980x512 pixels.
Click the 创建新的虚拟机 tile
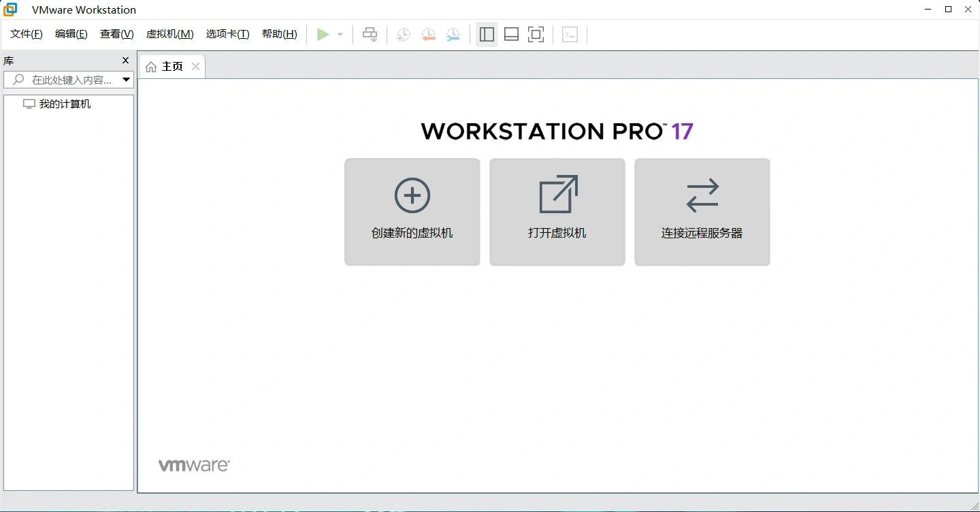click(x=412, y=212)
